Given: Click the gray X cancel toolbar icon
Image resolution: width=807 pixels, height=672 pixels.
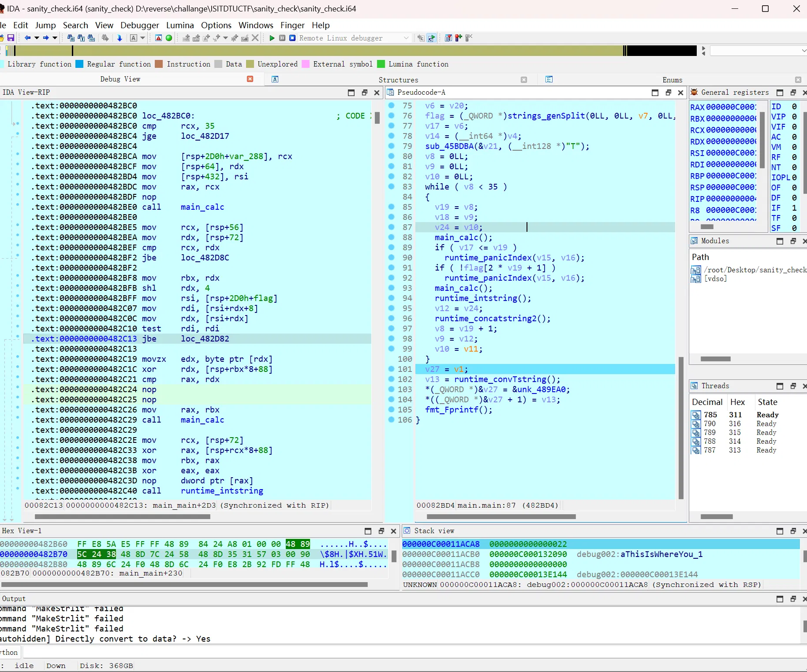Looking at the screenshot, I should [x=255, y=38].
